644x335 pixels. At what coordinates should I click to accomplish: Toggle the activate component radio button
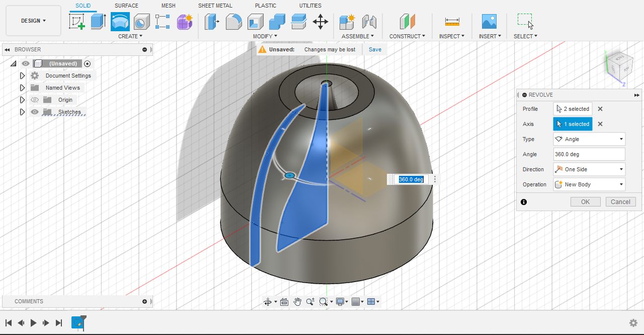[88, 63]
